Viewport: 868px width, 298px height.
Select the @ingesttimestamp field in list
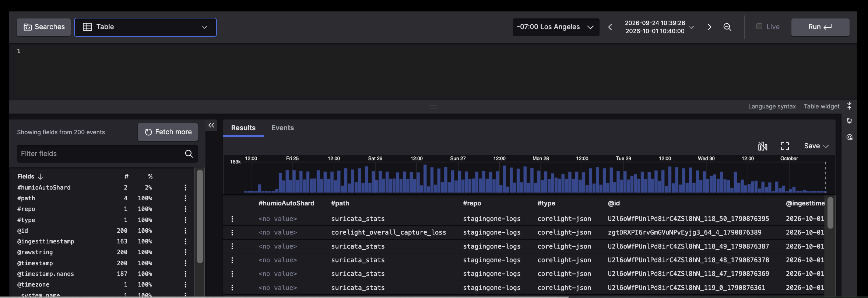46,242
